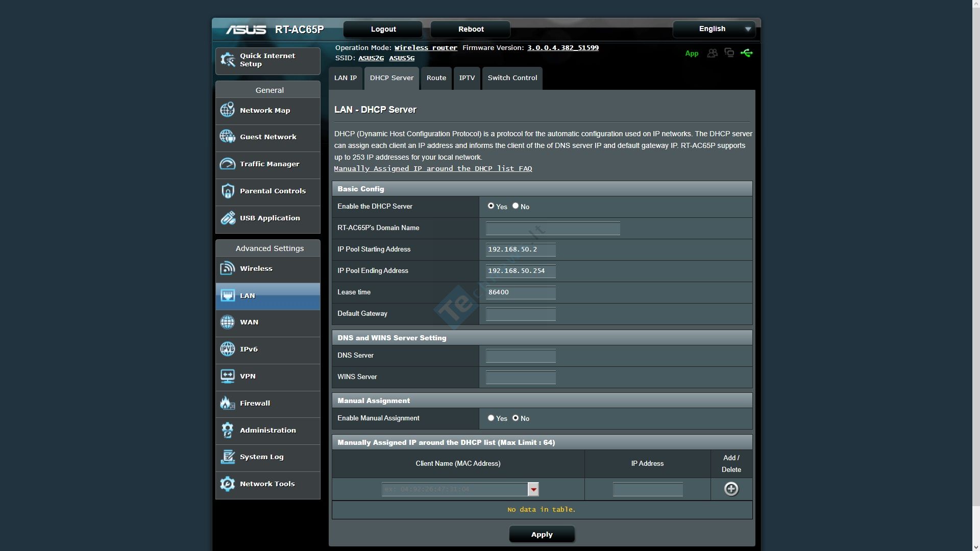Open the System Log menu item

[268, 458]
